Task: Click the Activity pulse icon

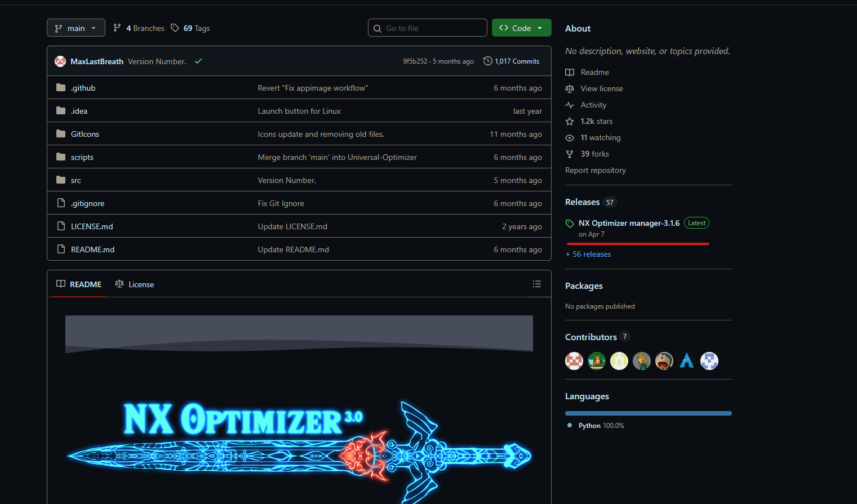Action: 570,105
